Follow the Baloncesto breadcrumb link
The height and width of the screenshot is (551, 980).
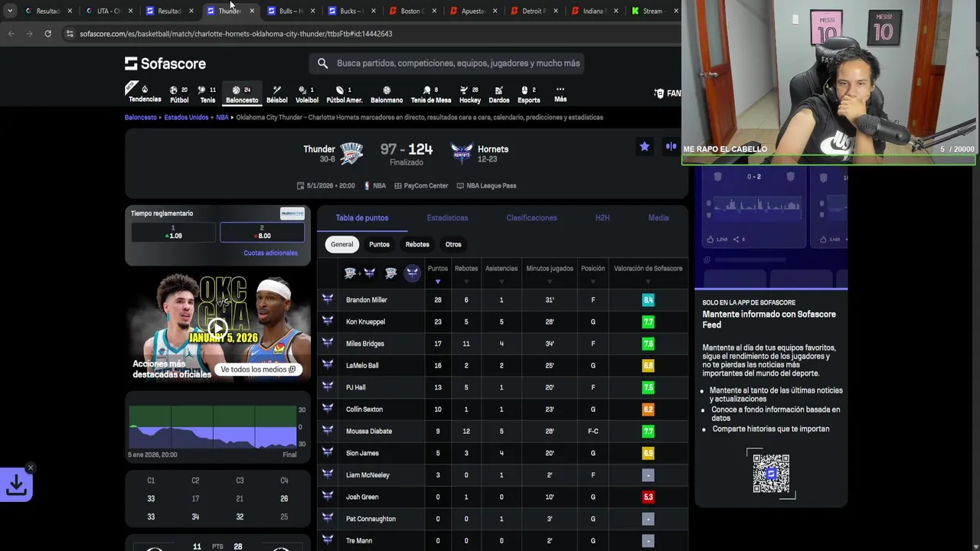tap(141, 117)
